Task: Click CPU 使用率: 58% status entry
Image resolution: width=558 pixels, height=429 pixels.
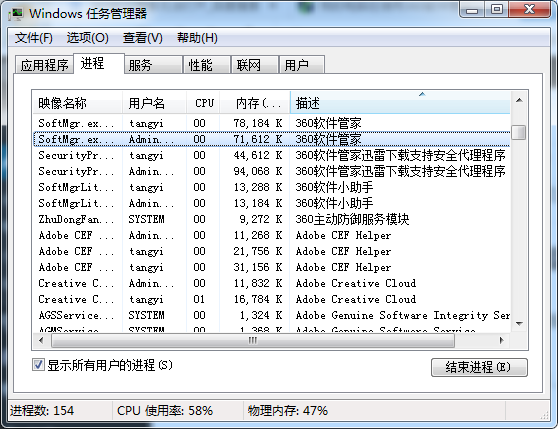Action: [x=165, y=411]
